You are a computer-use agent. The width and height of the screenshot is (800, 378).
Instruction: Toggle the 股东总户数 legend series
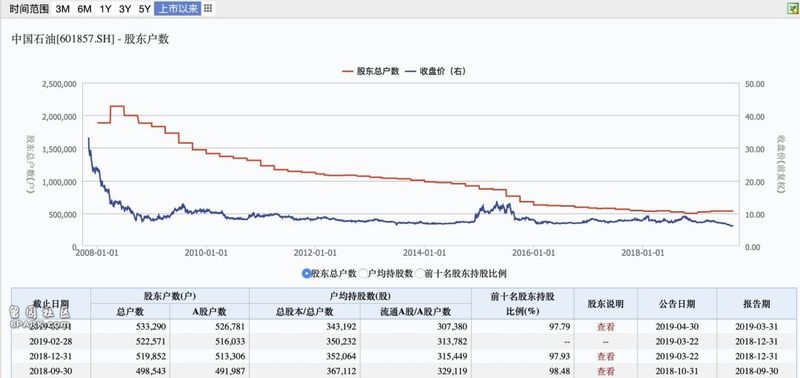[370, 71]
